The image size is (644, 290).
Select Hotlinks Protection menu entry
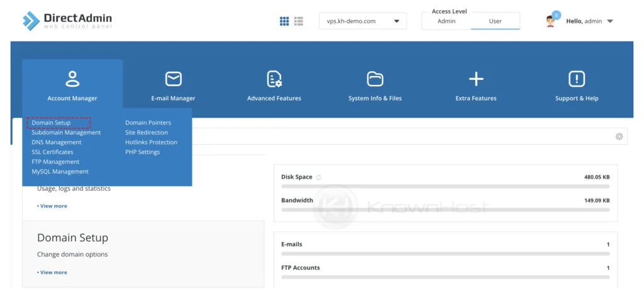[151, 142]
